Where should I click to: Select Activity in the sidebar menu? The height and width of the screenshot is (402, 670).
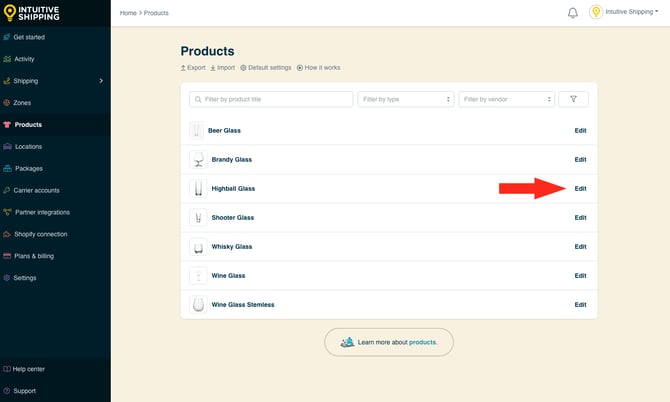click(24, 59)
